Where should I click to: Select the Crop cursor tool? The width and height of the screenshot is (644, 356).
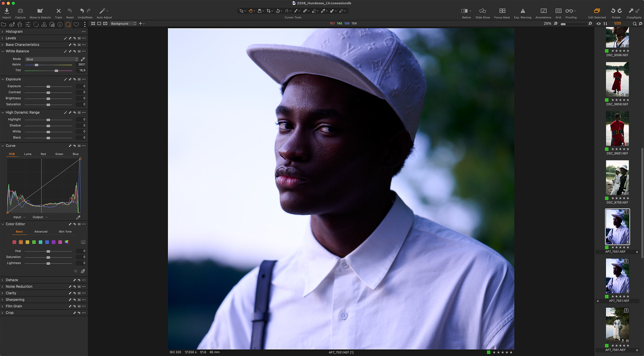pyautogui.click(x=268, y=11)
